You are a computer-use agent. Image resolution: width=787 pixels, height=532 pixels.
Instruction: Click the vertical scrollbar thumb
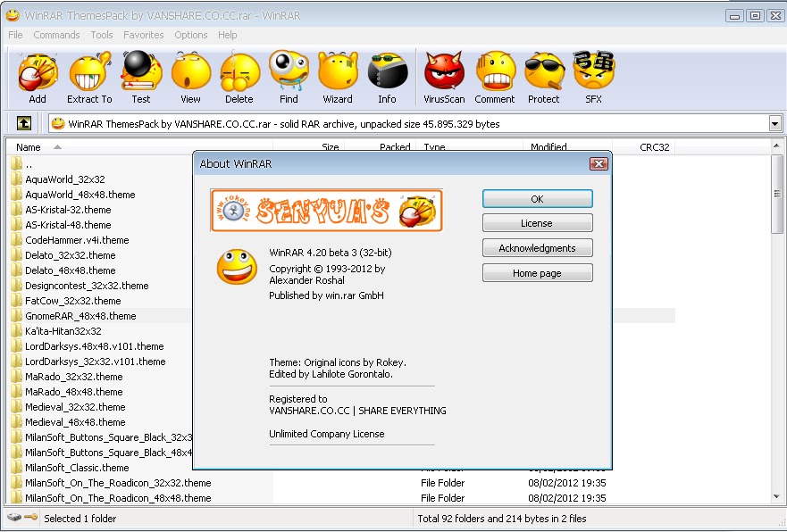pos(777,194)
